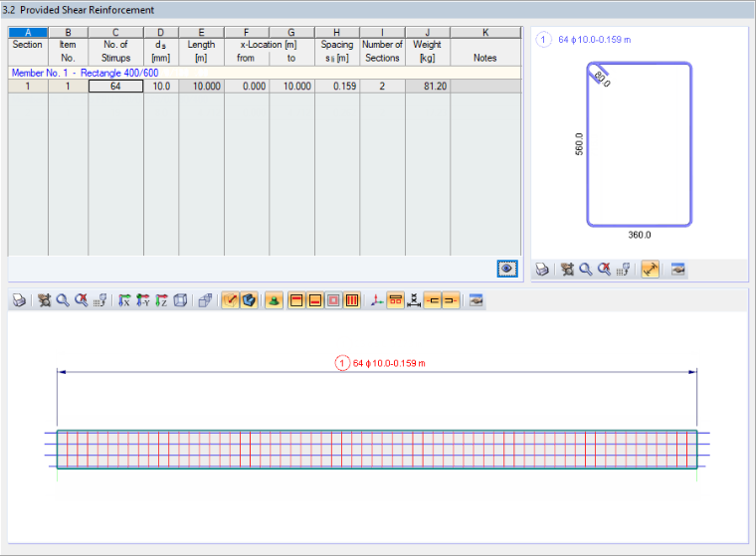Click the Weight cell 81.20

[x=428, y=87]
